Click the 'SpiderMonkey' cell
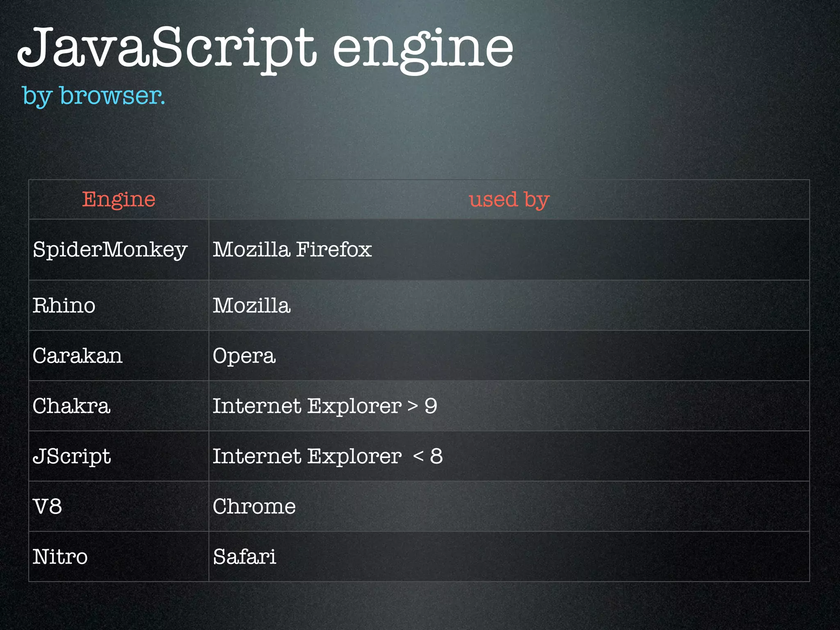Screen dimensions: 840x630 (x=119, y=250)
